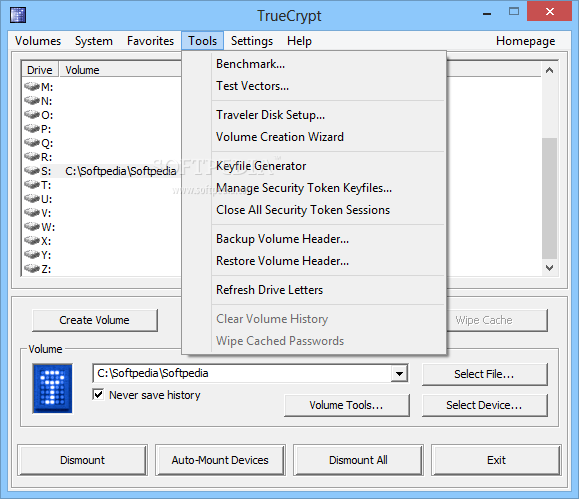579x499 pixels.
Task: Select Manage Security Token Keyfiles...
Action: point(314,188)
